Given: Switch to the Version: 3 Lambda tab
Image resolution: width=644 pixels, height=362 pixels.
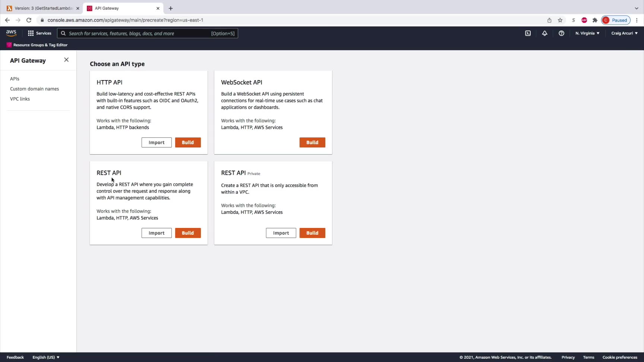Looking at the screenshot, I should tap(42, 8).
